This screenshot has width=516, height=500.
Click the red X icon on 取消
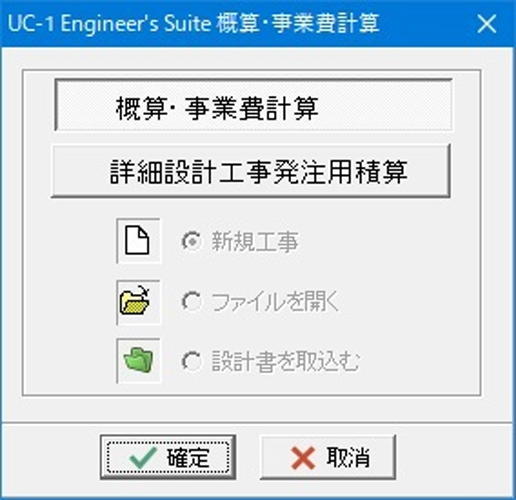[x=303, y=458]
